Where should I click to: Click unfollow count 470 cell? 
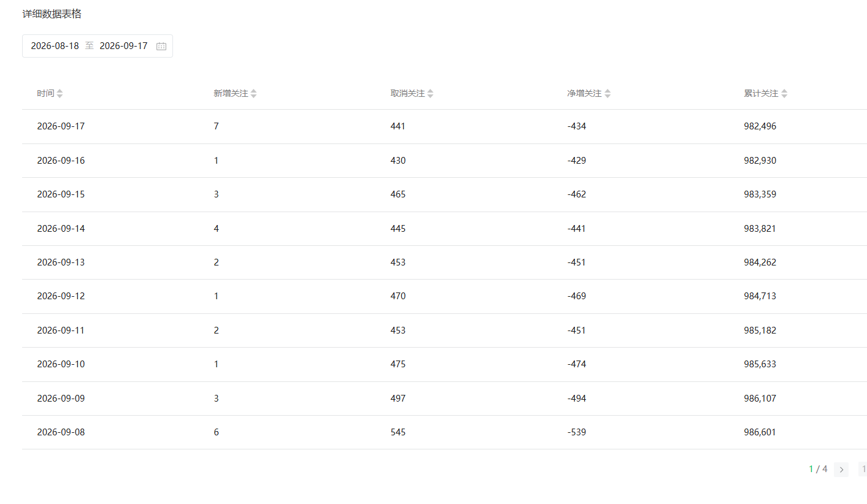click(398, 296)
